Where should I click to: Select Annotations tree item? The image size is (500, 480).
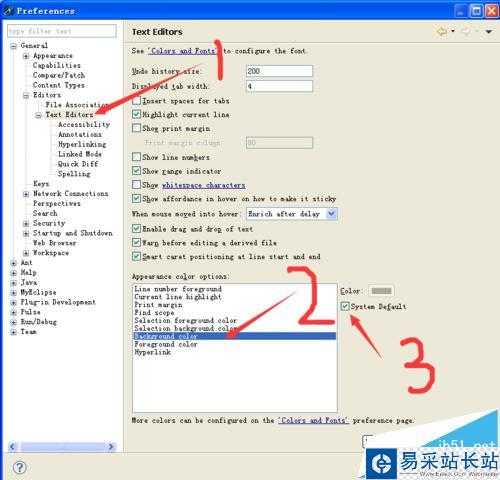[x=80, y=134]
